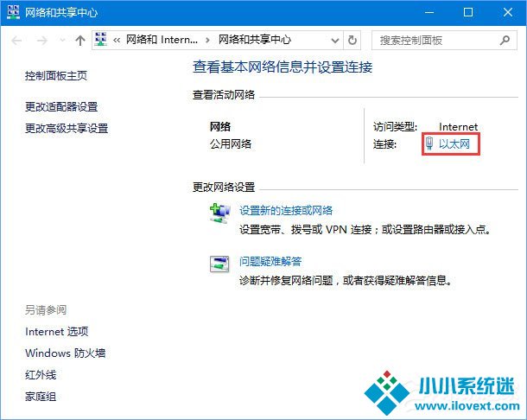The image size is (527, 420).
Task: Focus the 搜索控制面板 search field
Action: (x=444, y=41)
